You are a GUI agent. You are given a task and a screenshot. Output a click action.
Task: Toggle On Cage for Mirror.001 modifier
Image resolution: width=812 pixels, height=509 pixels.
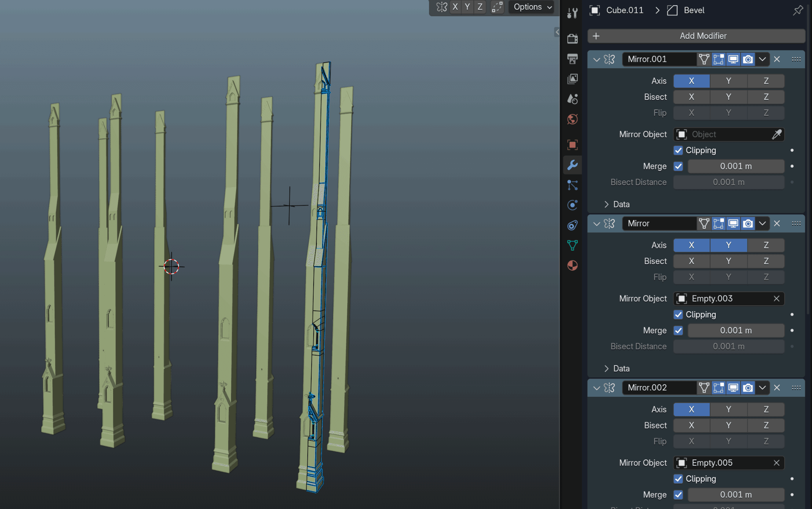(704, 59)
